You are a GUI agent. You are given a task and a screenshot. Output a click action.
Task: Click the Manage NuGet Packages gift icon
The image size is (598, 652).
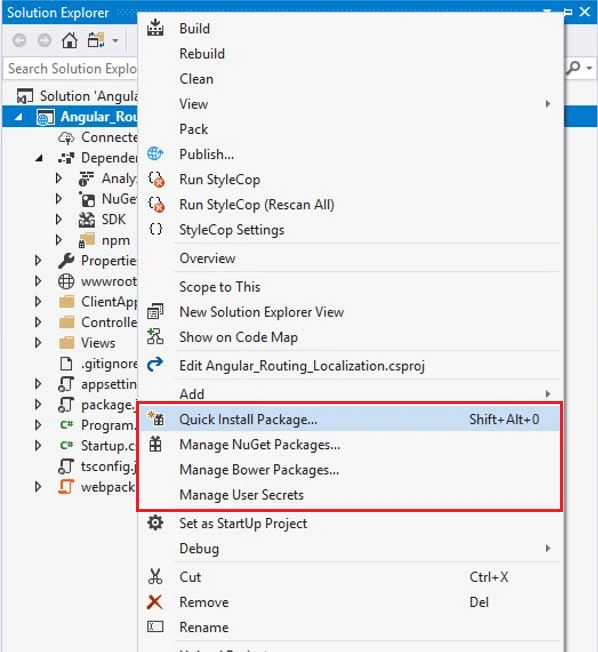(x=156, y=444)
